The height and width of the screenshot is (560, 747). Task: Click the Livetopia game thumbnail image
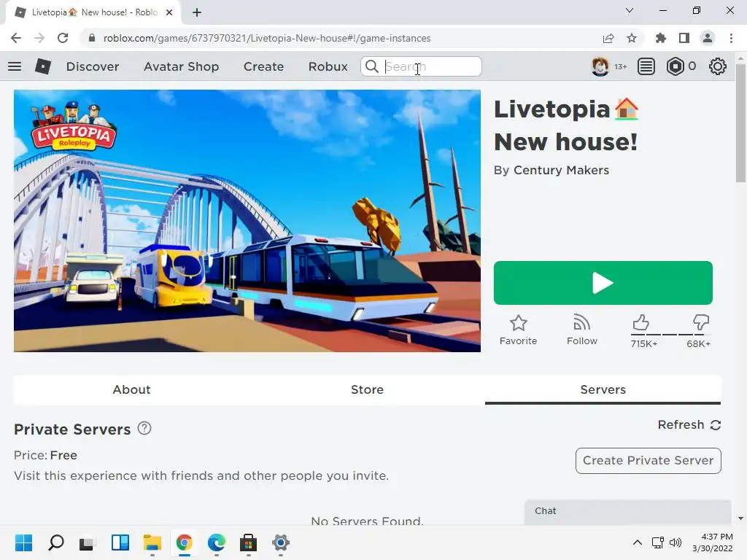pyautogui.click(x=247, y=221)
